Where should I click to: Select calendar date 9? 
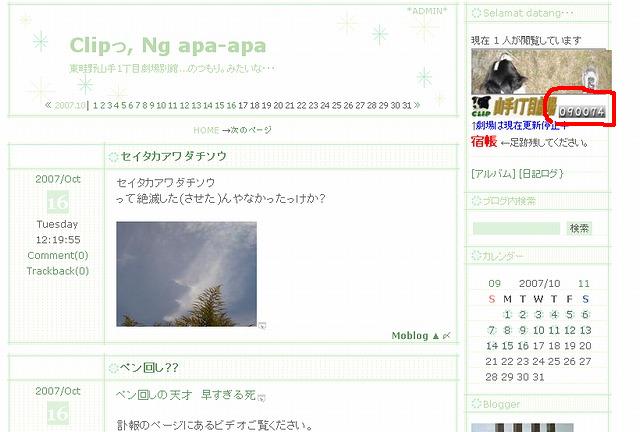tap(523, 330)
